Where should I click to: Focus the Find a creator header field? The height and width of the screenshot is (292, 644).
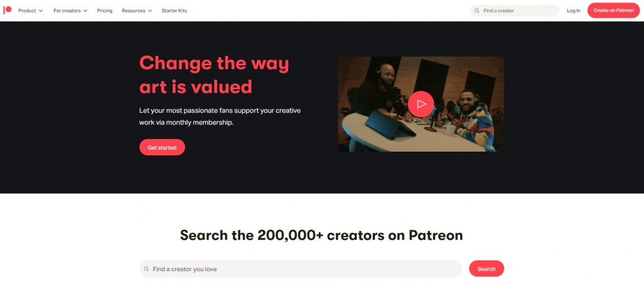pos(514,11)
